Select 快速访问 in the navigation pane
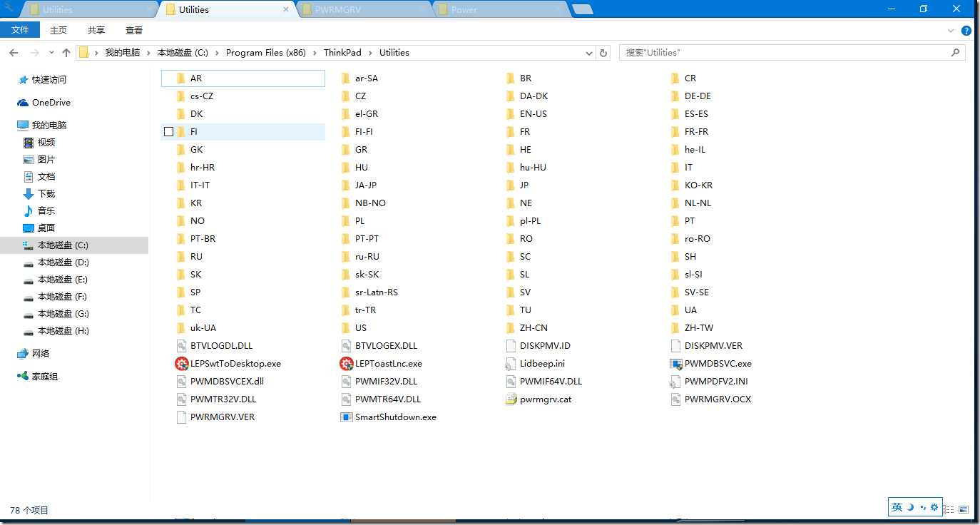Screen dimensions: 980x525 [x=49, y=80]
